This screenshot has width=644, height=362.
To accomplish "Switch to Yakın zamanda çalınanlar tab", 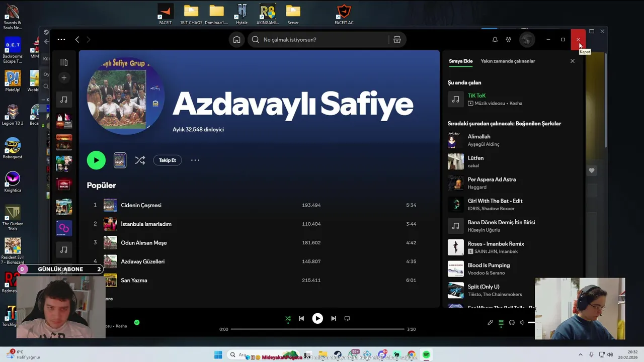I will 508,61.
